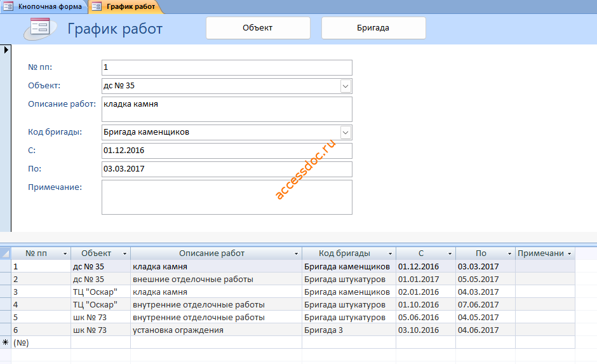Select row selector for record 1
This screenshot has height=364, width=597.
[5, 266]
